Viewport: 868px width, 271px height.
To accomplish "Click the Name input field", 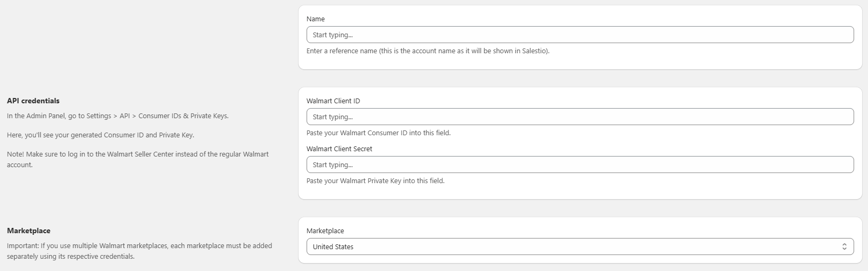I will pos(580,35).
